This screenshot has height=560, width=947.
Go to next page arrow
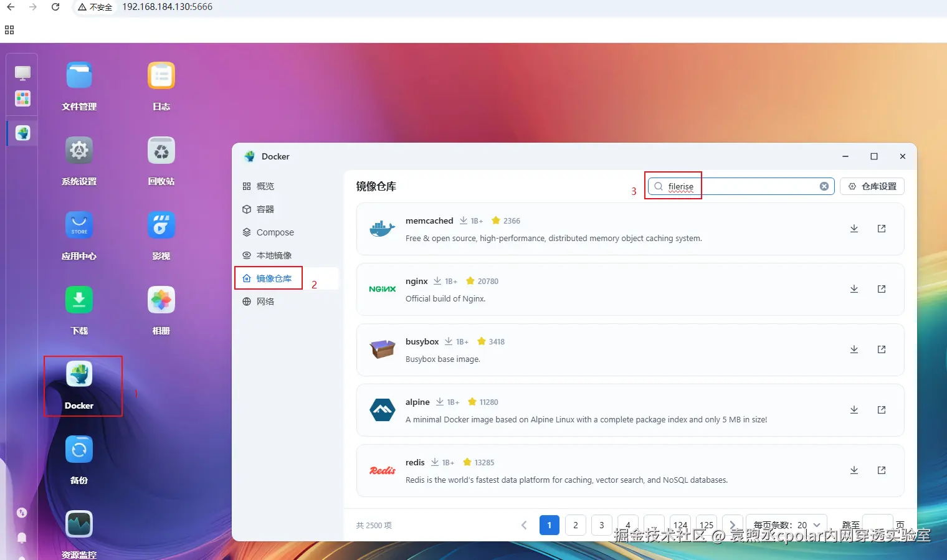pyautogui.click(x=733, y=525)
